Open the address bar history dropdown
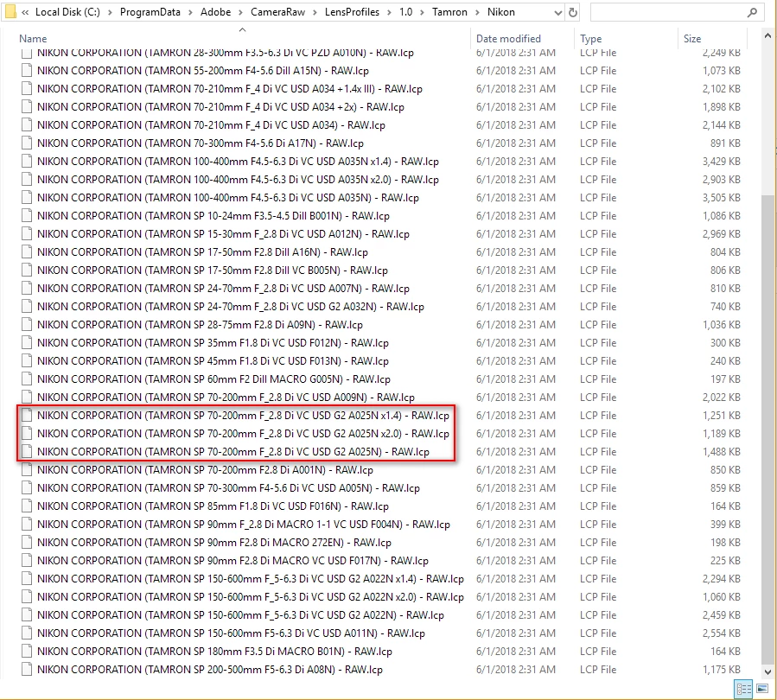The height and width of the screenshot is (700, 777). (x=557, y=13)
